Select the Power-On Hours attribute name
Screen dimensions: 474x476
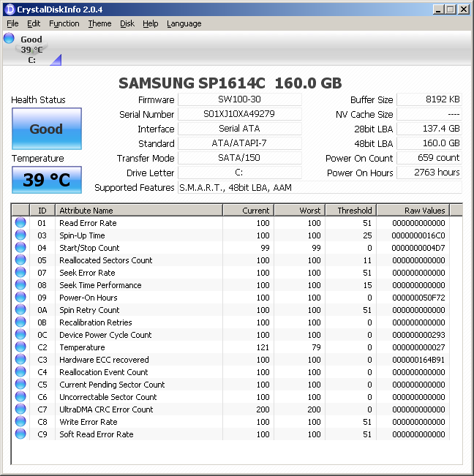[89, 298]
